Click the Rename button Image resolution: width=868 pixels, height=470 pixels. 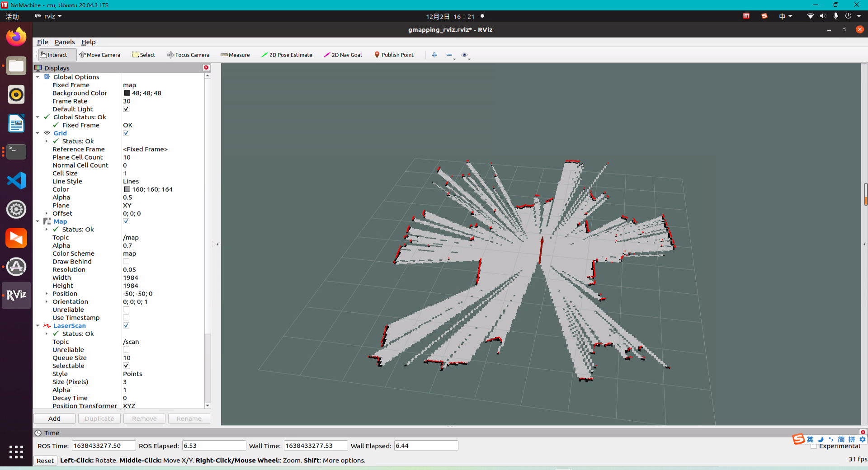[x=189, y=418]
